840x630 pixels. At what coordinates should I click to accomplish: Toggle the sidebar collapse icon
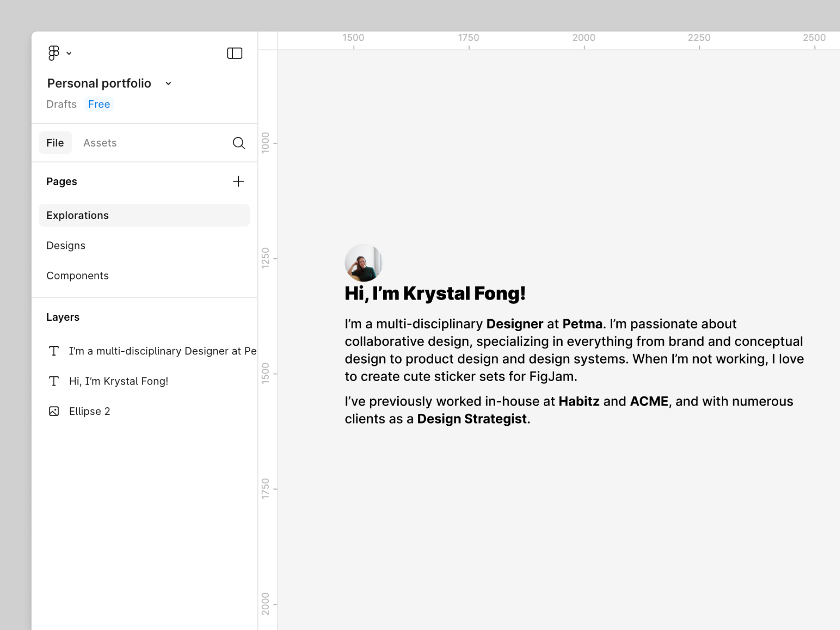tap(234, 53)
